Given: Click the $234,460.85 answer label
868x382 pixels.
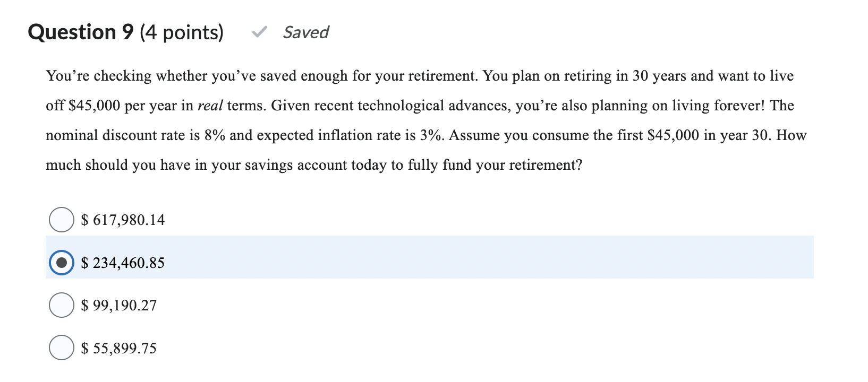Looking at the screenshot, I should click(122, 262).
